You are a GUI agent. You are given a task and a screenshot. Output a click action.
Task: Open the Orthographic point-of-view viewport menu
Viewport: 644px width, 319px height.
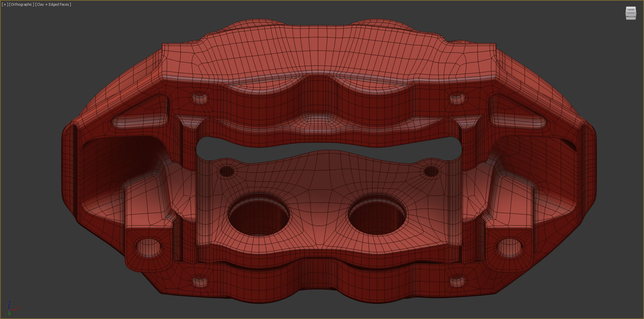coord(22,4)
